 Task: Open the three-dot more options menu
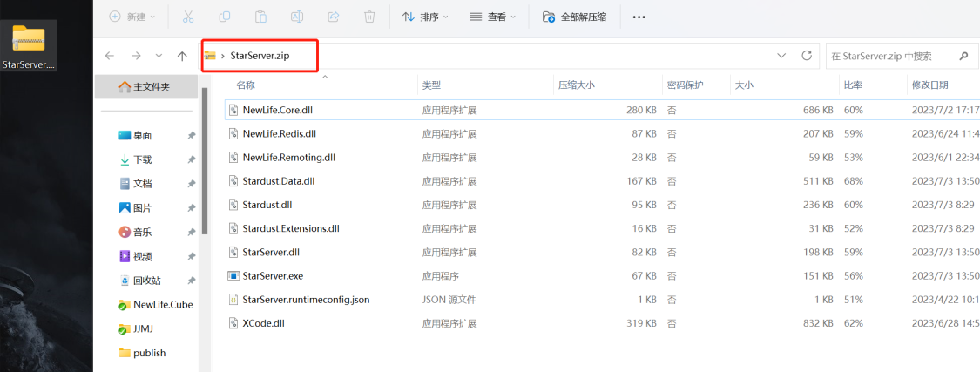tap(639, 17)
